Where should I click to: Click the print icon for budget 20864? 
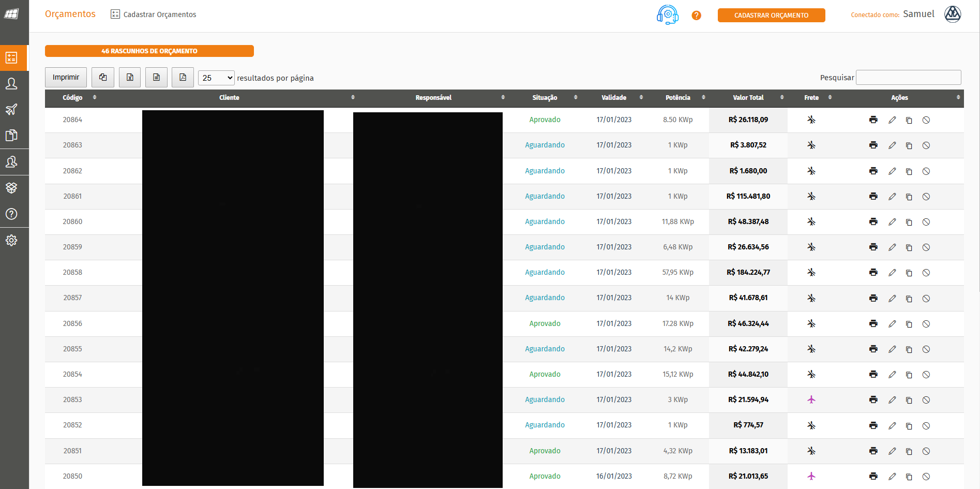click(873, 120)
